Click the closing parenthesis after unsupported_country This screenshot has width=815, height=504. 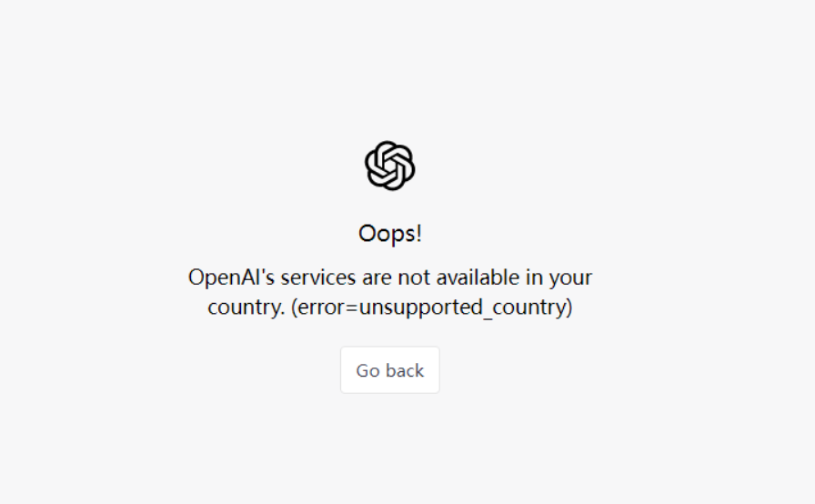point(569,307)
